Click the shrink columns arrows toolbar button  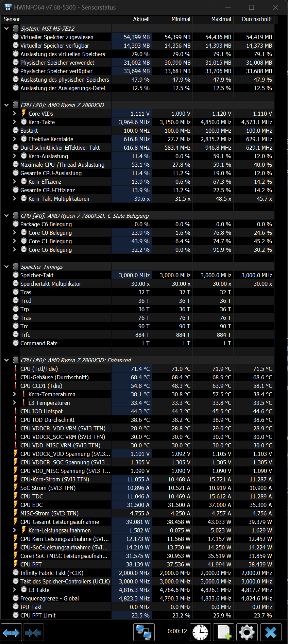(x=33, y=633)
